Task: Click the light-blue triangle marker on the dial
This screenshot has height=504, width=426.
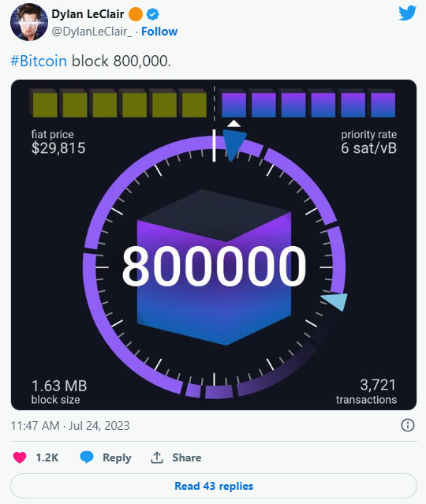Action: pos(335,302)
